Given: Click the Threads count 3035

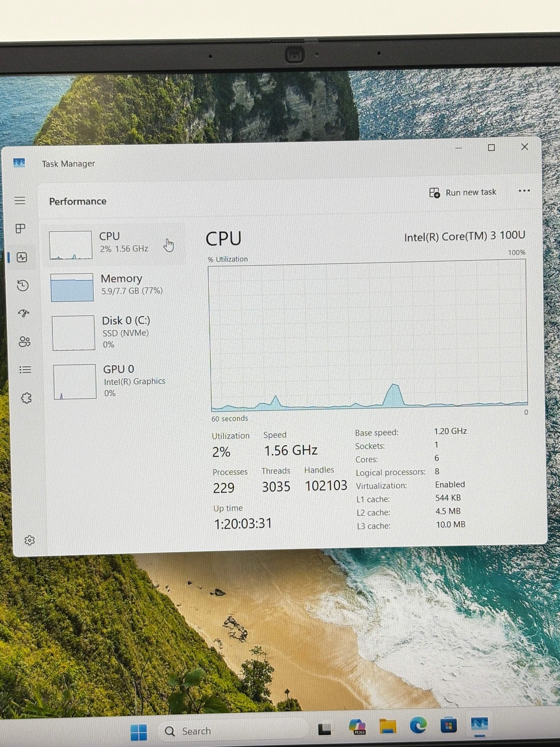Looking at the screenshot, I should pos(276,486).
